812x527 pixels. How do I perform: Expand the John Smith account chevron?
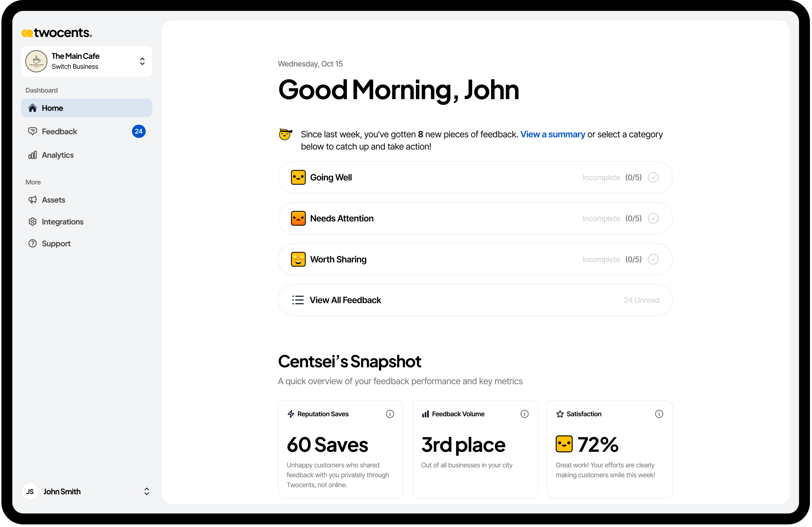(x=146, y=491)
